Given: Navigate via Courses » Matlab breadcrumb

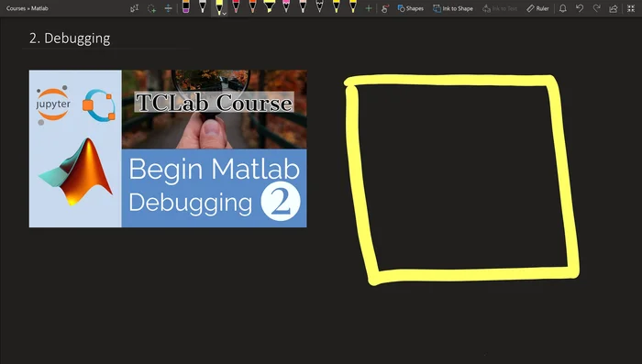Looking at the screenshot, I should click(x=27, y=8).
